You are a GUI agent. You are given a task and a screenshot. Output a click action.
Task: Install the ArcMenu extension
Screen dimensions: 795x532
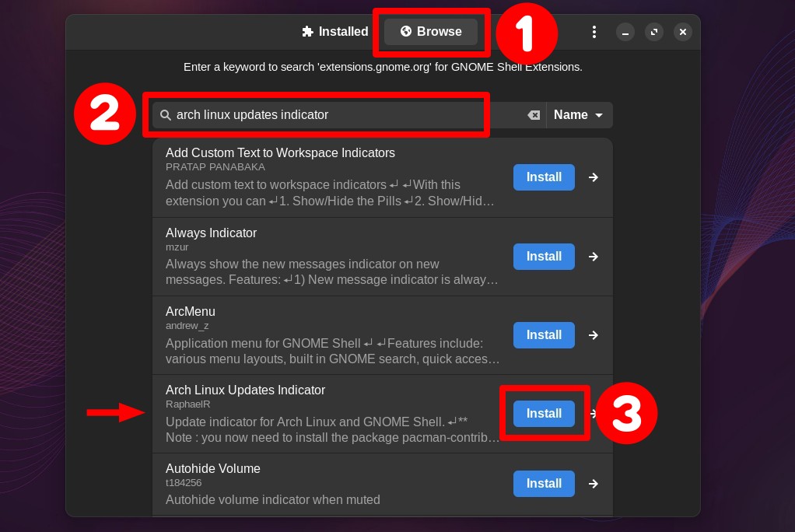(x=544, y=335)
